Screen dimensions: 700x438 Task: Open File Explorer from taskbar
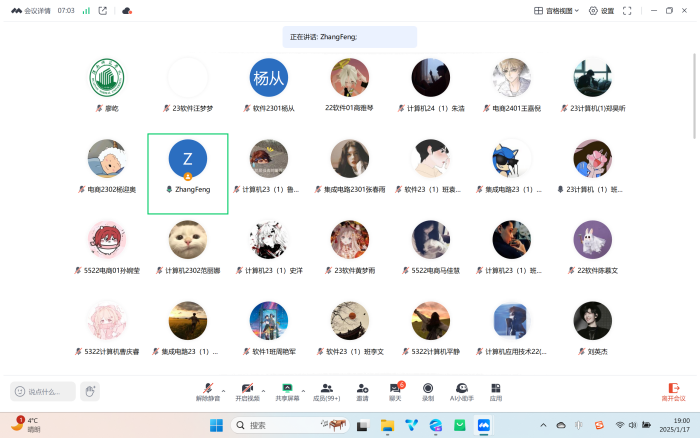[x=387, y=425]
